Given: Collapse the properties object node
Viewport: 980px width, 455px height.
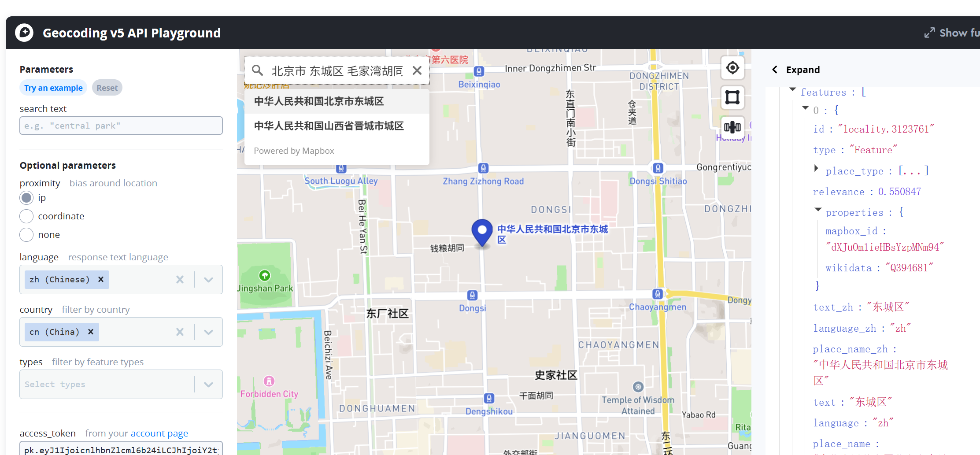Looking at the screenshot, I should point(818,210).
